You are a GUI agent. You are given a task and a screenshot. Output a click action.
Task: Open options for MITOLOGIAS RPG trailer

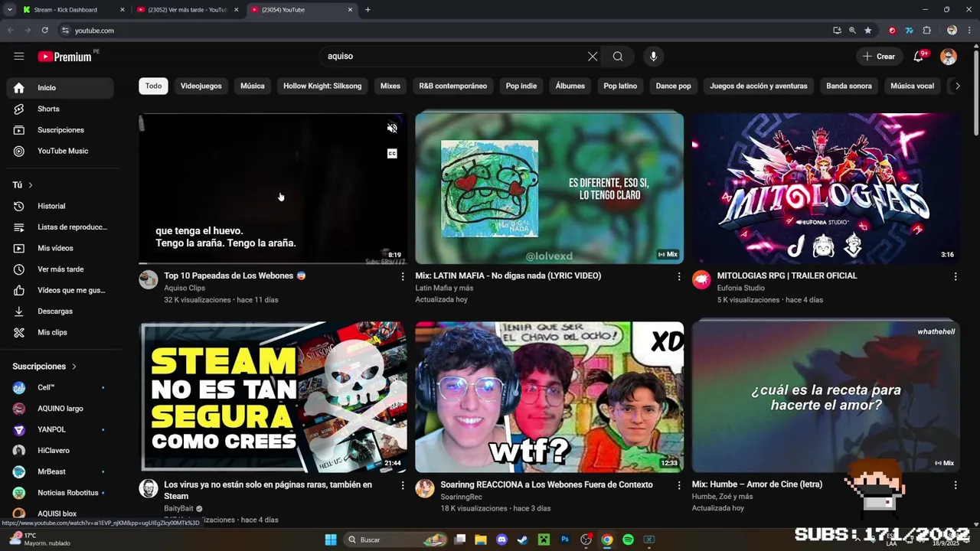point(955,276)
